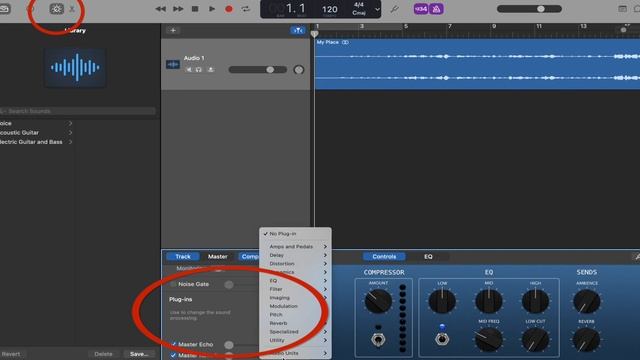This screenshot has width=640, height=360.
Task: Expand the Voice category in Library
Action: 36,123
